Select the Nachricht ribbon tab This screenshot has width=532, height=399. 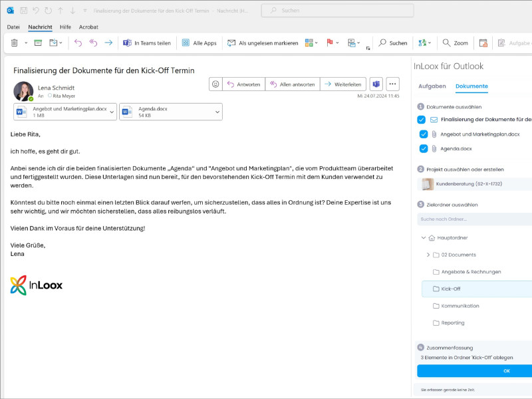[40, 27]
